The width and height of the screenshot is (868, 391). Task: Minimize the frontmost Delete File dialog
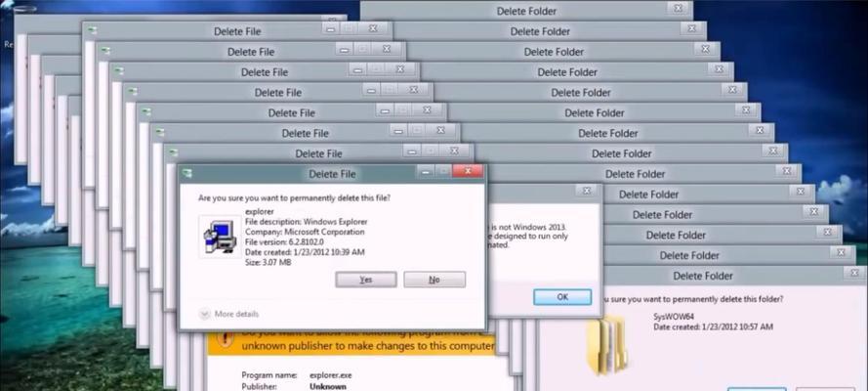pyautogui.click(x=425, y=172)
